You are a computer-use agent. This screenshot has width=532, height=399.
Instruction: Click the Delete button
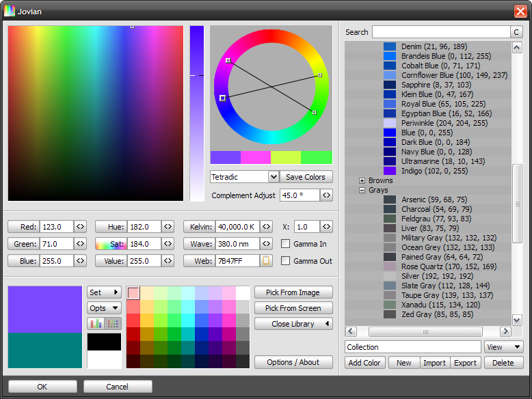pos(503,363)
